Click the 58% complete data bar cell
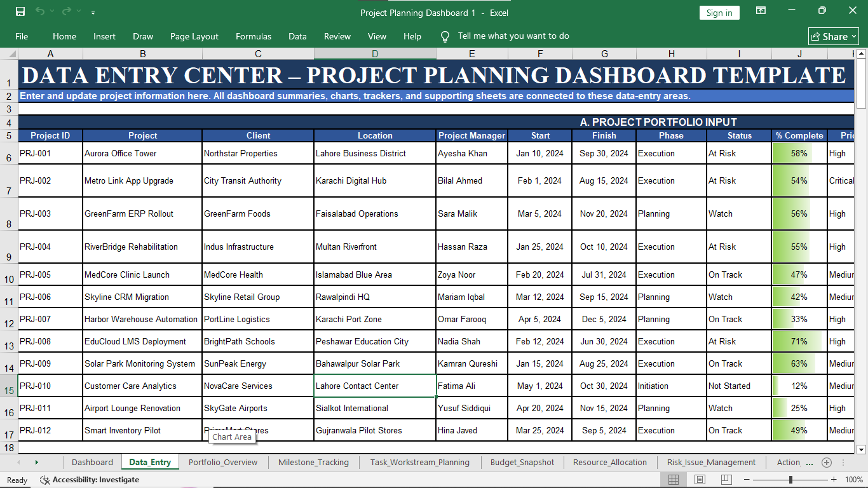 point(799,153)
